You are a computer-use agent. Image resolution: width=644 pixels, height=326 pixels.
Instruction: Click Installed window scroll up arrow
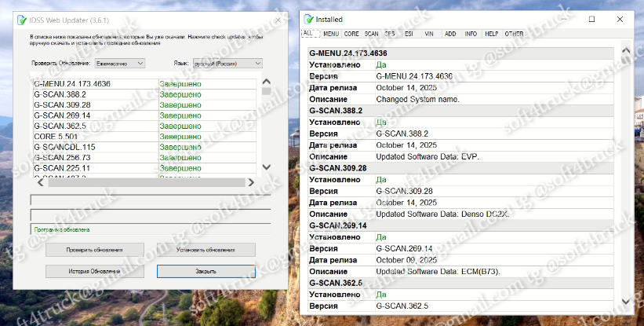click(625, 50)
